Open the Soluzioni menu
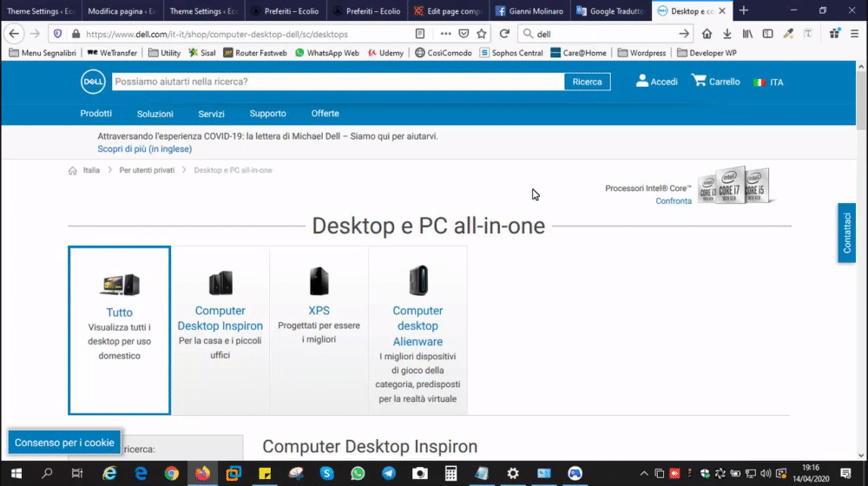Image resolution: width=868 pixels, height=486 pixels. click(x=155, y=114)
